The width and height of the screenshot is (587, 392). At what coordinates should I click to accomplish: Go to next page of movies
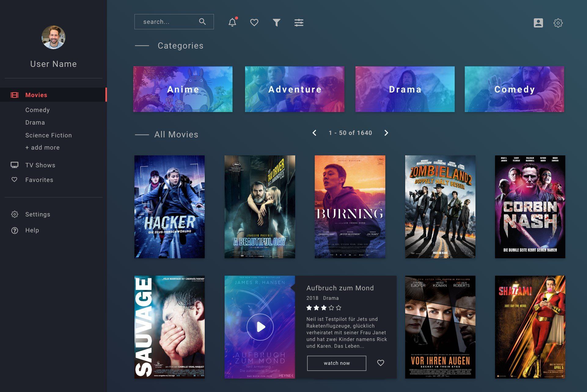coord(386,133)
